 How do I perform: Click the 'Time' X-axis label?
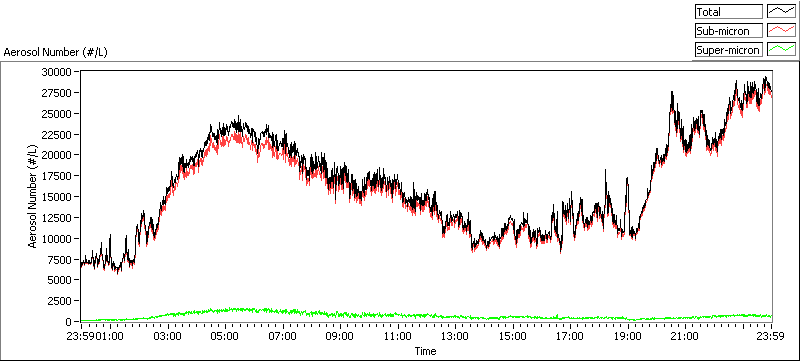pos(426,351)
